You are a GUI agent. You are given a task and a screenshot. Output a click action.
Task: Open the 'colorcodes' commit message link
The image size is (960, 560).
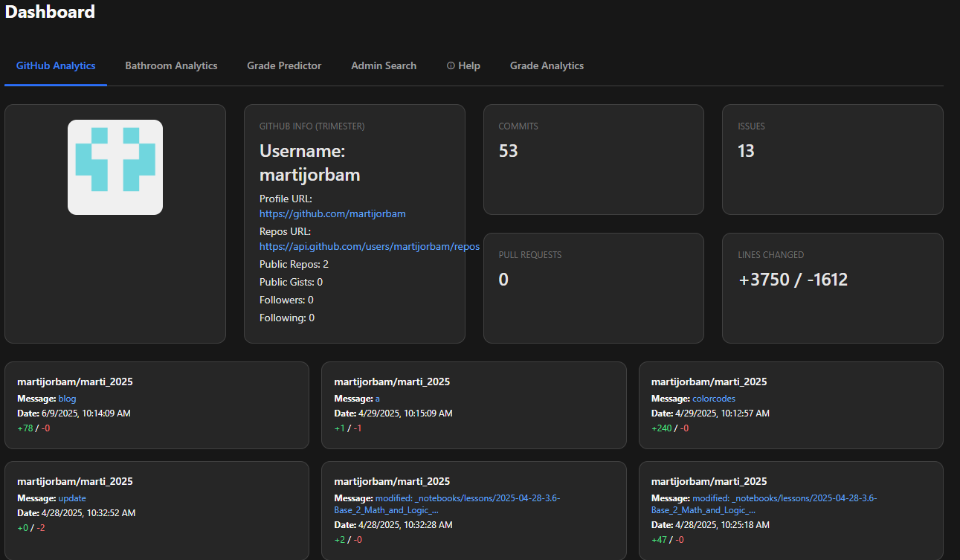714,399
